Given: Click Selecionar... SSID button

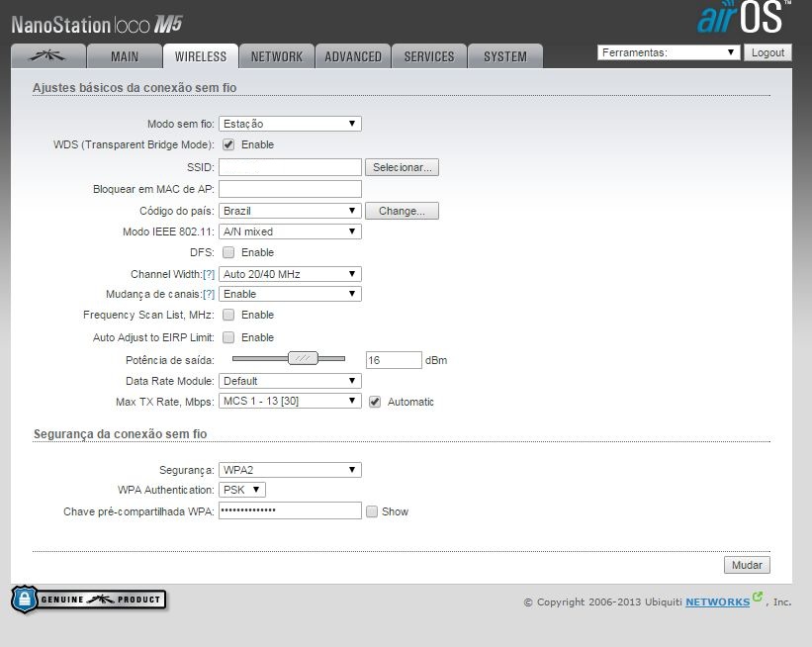Looking at the screenshot, I should [x=402, y=167].
